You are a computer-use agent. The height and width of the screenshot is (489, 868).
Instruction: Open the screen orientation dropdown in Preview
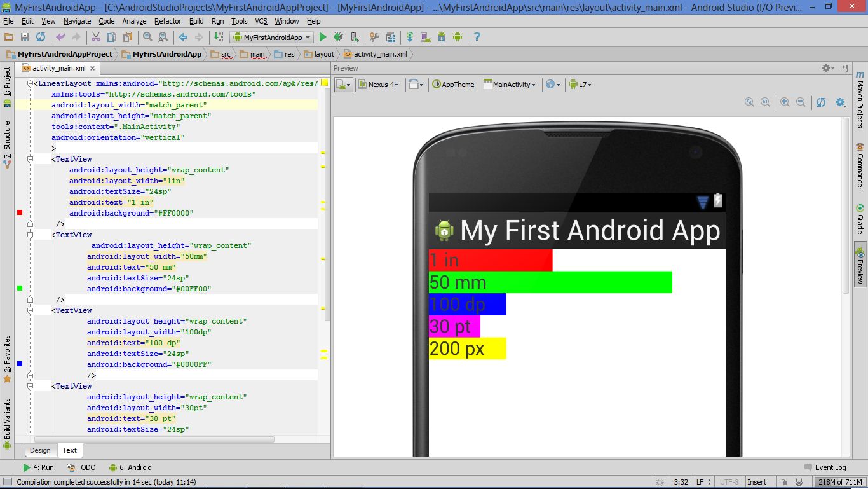[416, 84]
